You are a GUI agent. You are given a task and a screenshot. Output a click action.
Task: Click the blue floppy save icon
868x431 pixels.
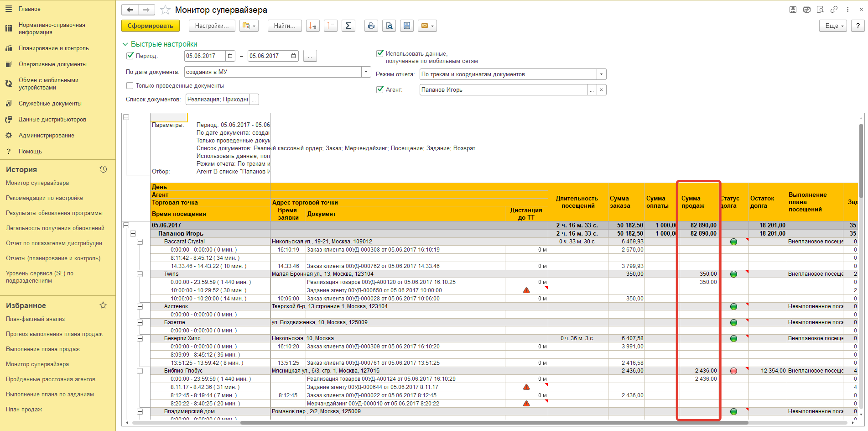pos(407,26)
